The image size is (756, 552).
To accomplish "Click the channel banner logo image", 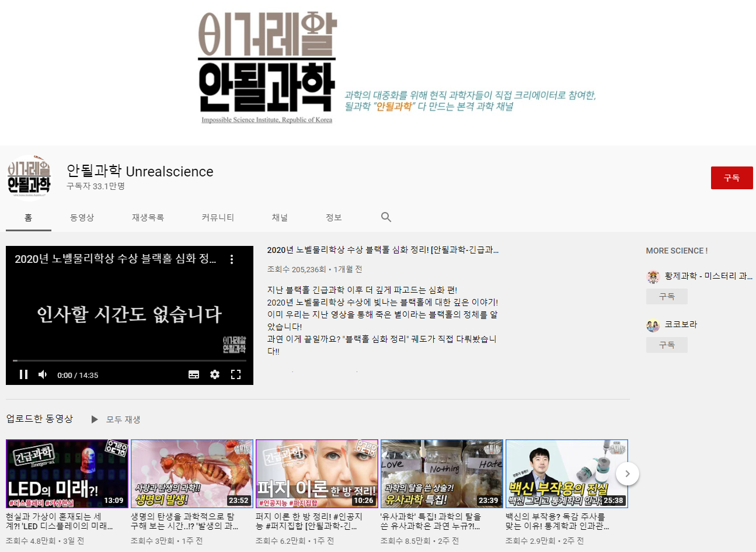I will coord(267,68).
